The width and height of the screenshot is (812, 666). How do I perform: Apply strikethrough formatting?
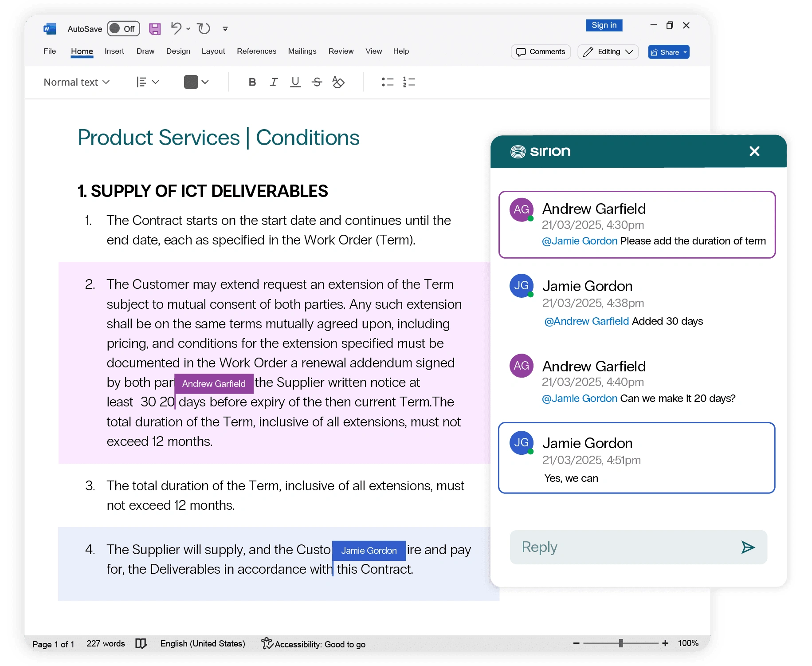pyautogui.click(x=317, y=82)
